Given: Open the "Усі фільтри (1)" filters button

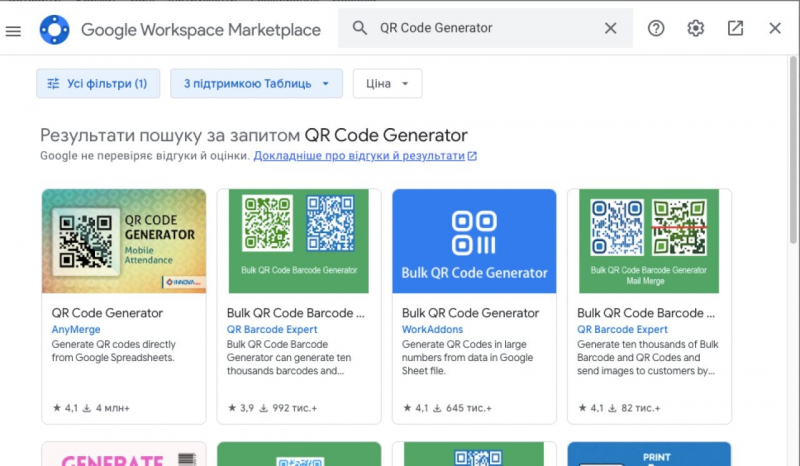Looking at the screenshot, I should tap(98, 83).
